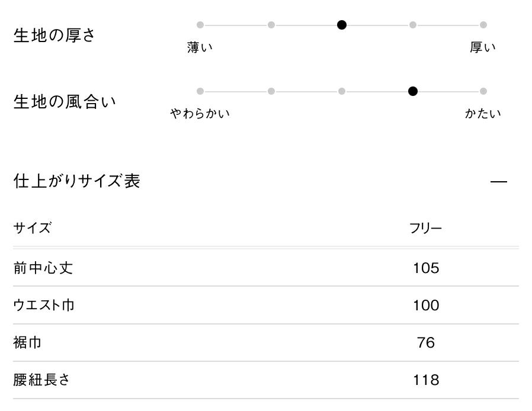The height and width of the screenshot is (411, 532).
Task: Click the フリー size column header
Action: (425, 229)
